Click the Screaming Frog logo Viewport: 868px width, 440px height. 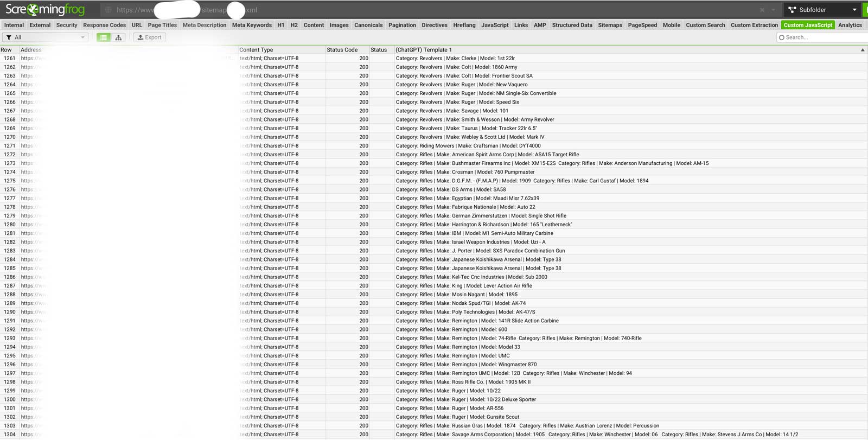pos(45,9)
